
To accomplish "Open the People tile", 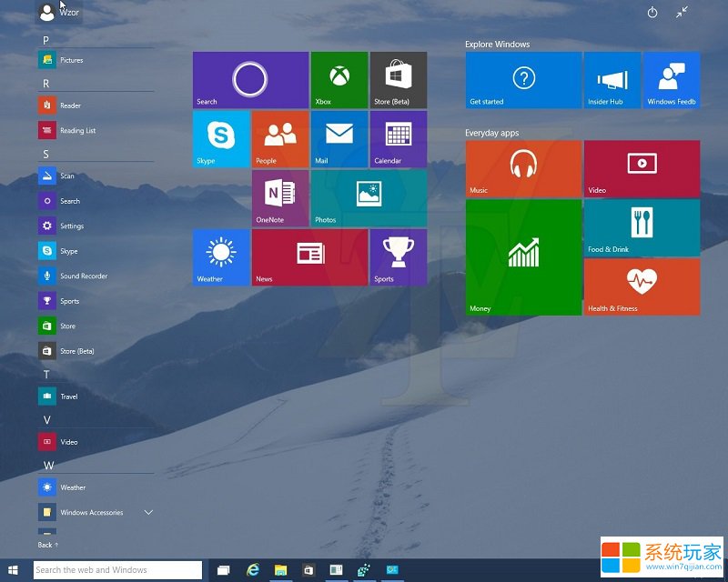I will [280, 139].
